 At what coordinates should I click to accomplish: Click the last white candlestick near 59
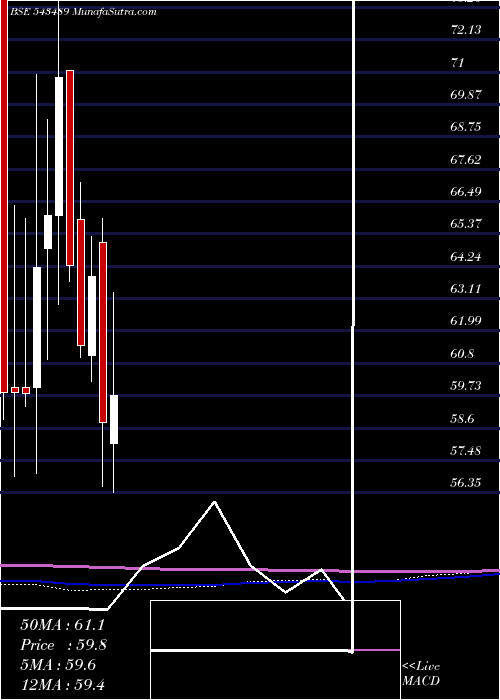114,419
